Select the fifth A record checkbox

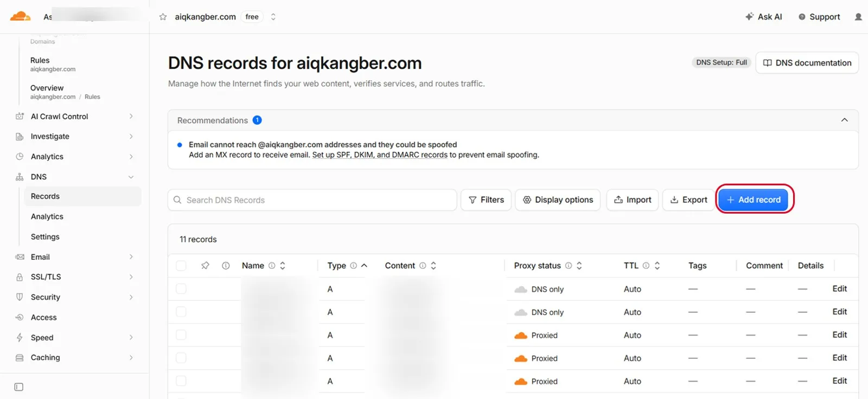[181, 381]
